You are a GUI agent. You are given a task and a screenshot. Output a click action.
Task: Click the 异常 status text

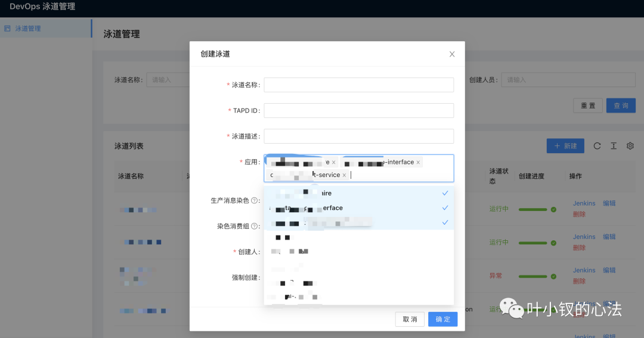click(496, 276)
